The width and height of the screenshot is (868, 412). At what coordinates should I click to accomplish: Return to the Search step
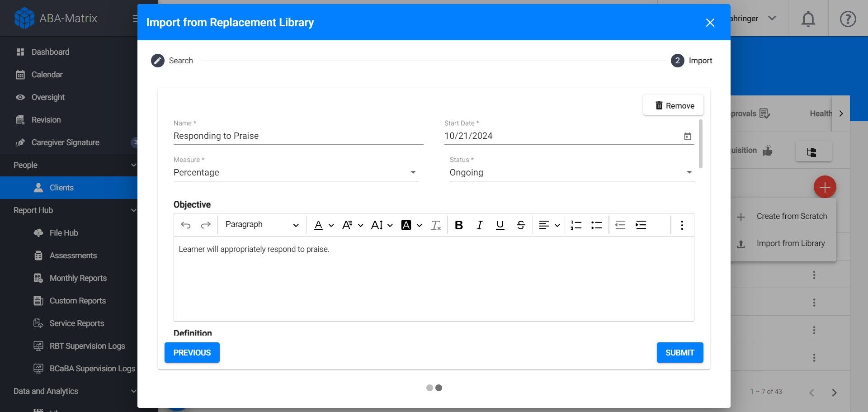[172, 61]
